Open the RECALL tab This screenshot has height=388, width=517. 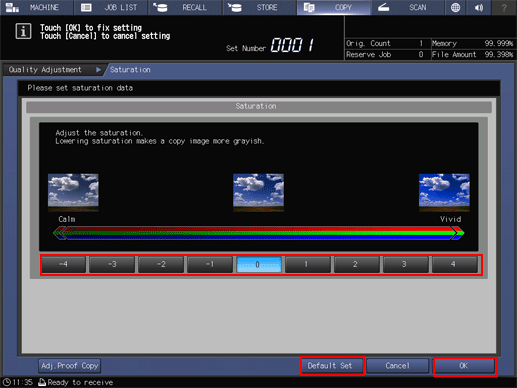(185, 7)
